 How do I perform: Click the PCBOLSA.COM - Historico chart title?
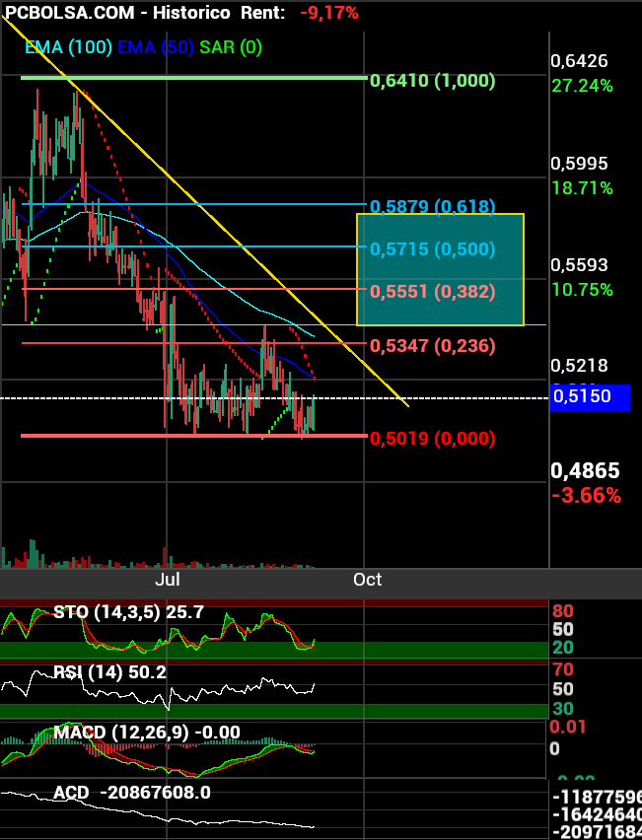(x=118, y=13)
